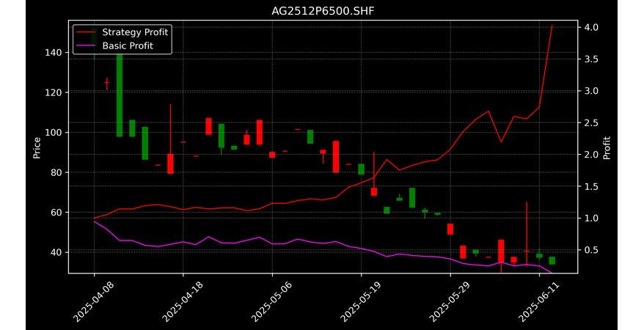644x330 pixels.
Task: Click the 1.5 profit tick label
Action: [590, 186]
